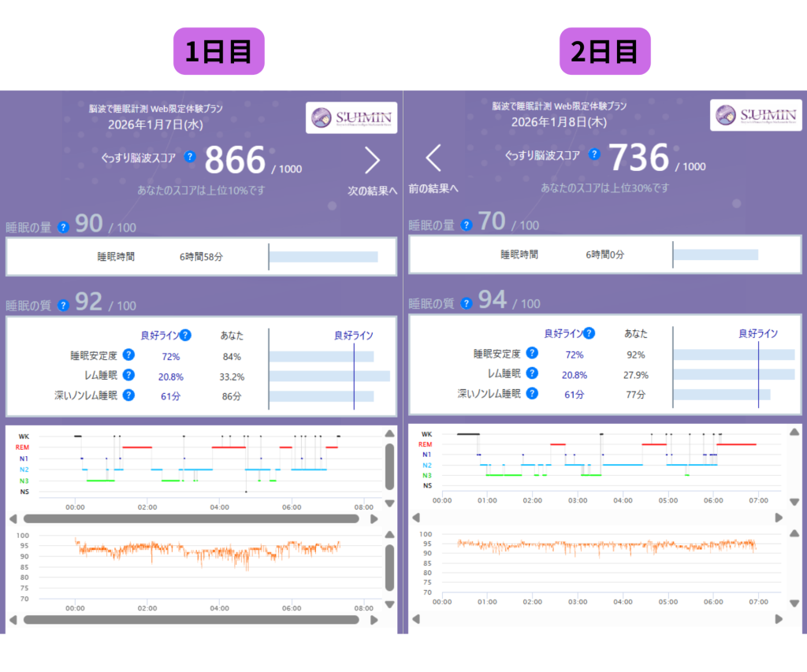Image resolution: width=807 pixels, height=672 pixels.
Task: Click S'UIMIN logo on the January 8 report
Action: [756, 115]
